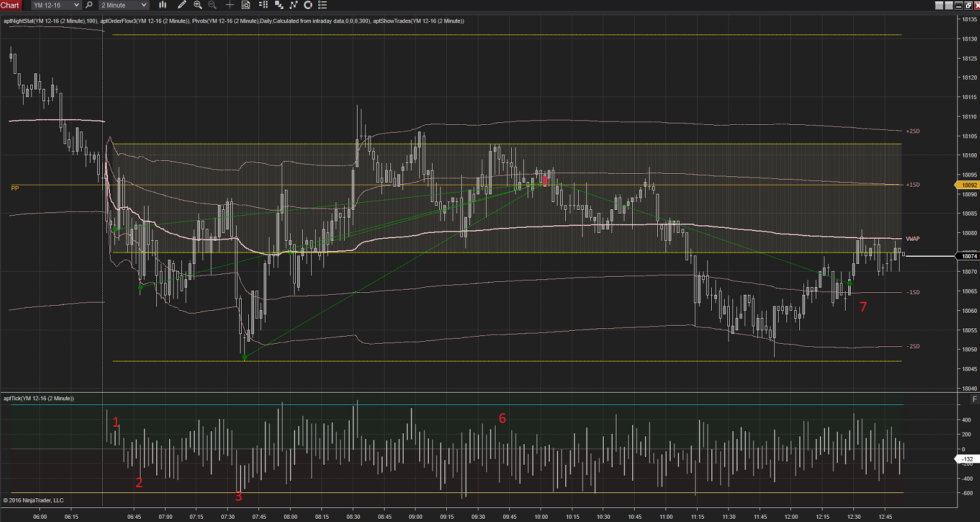Screen dimensions: 980x522
Task: Click the green trade marker at session low
Action: 244,357
